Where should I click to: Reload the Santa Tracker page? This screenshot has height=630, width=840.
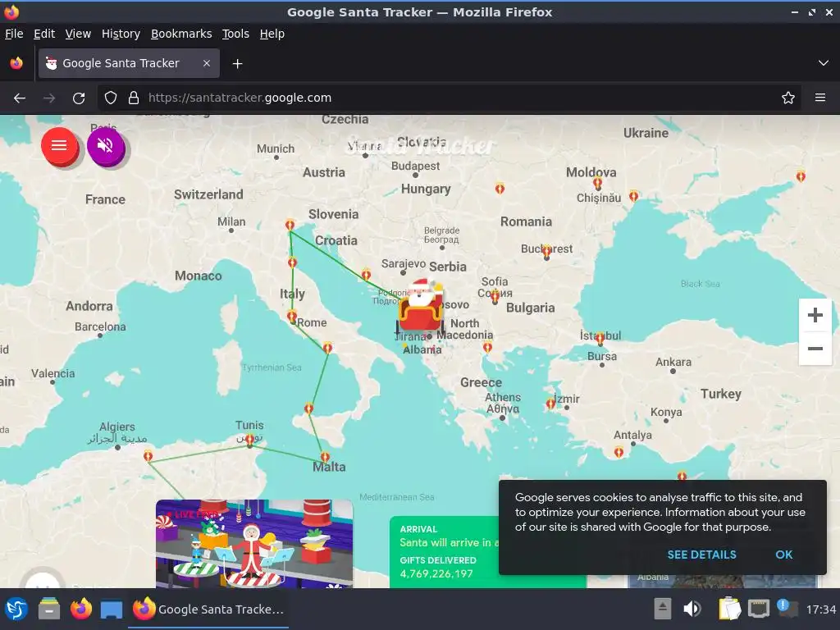(x=79, y=98)
